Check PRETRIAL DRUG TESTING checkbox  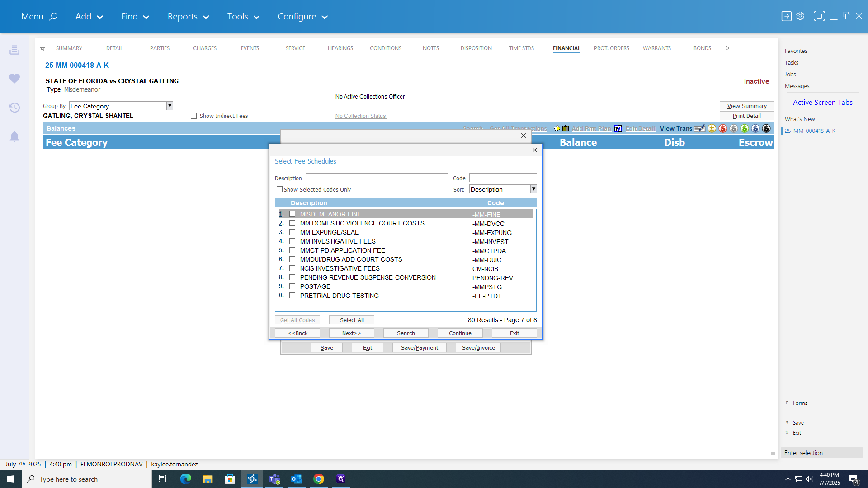point(292,296)
